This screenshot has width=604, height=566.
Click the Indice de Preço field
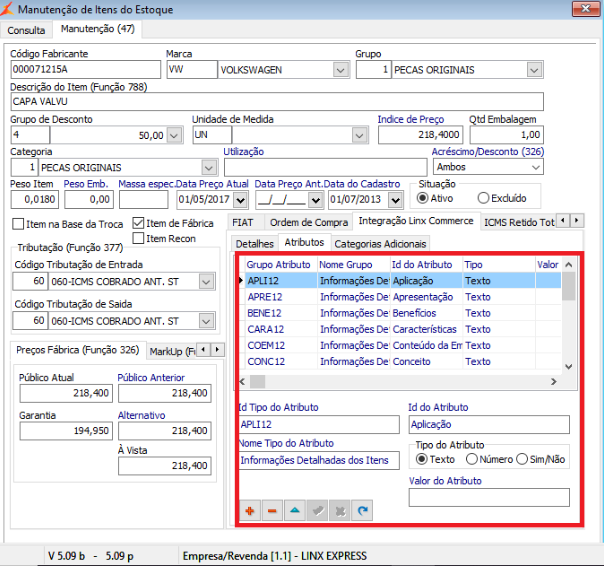(x=420, y=135)
